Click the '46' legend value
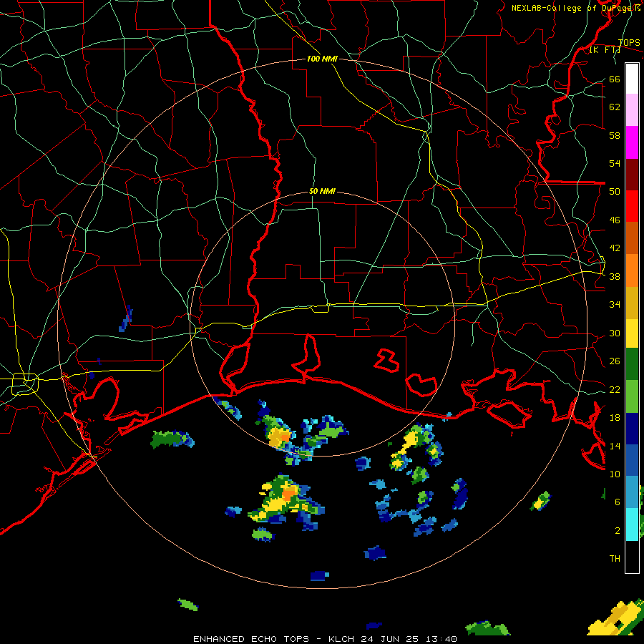644x644 pixels. pyautogui.click(x=615, y=220)
